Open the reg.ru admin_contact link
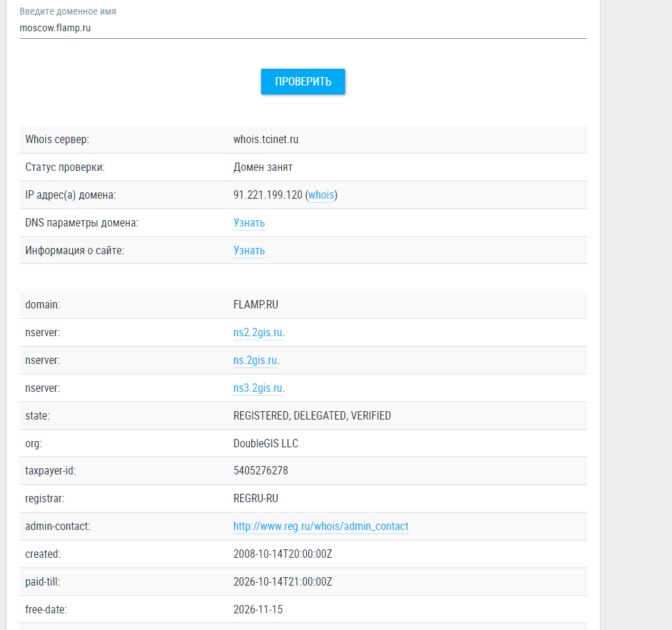 coord(321,527)
